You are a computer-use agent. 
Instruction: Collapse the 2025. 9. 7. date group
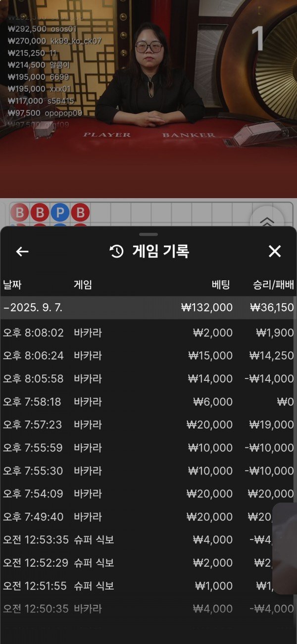[33, 308]
